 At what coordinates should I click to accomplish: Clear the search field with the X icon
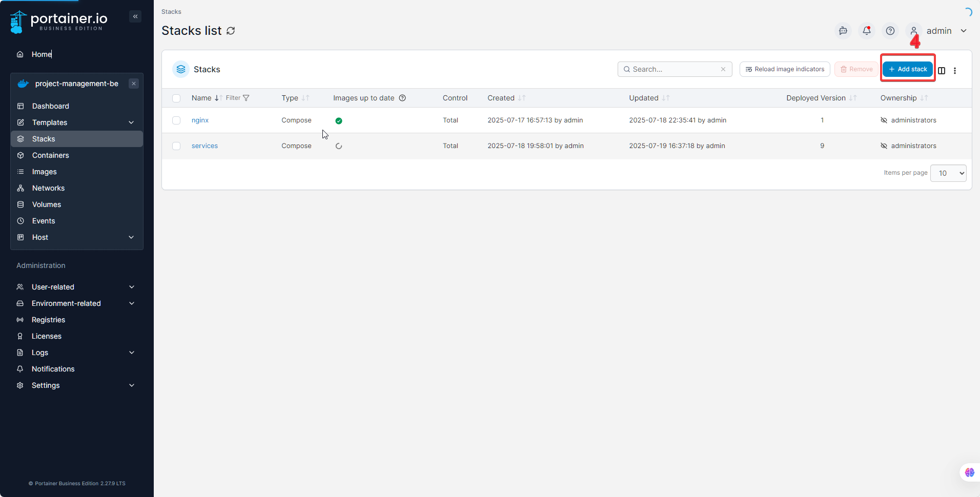pyautogui.click(x=723, y=69)
